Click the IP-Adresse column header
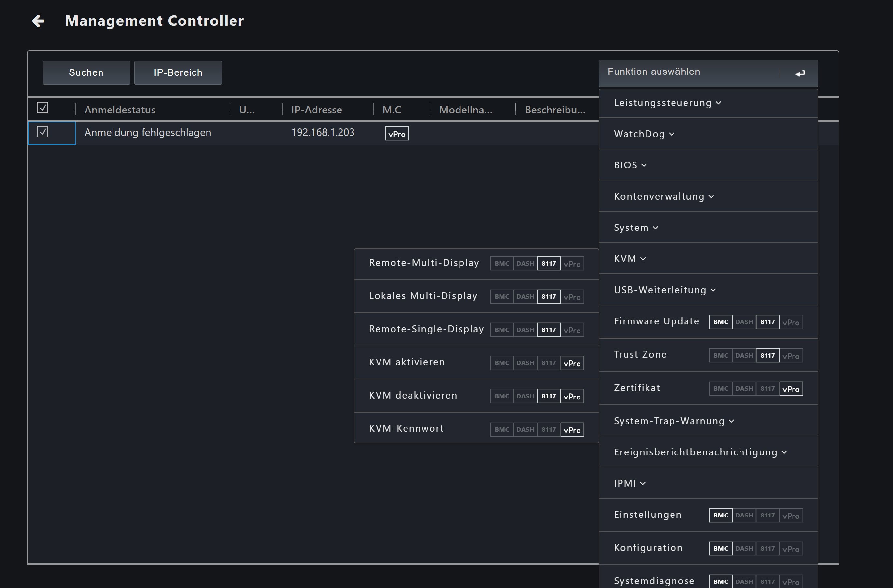This screenshot has width=893, height=588. 316,110
